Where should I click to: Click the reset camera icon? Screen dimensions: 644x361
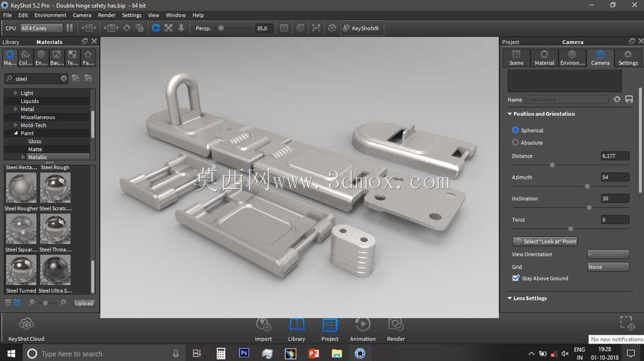(127, 28)
